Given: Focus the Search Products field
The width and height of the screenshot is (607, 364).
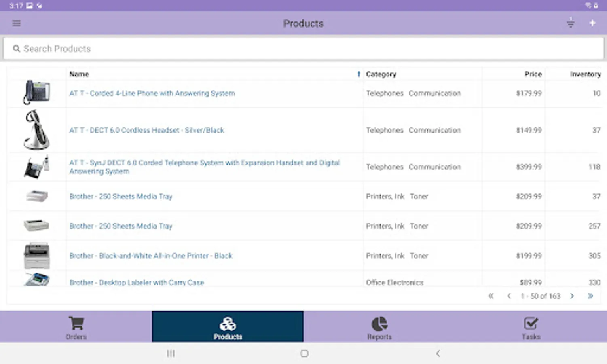Looking at the screenshot, I should [x=303, y=49].
